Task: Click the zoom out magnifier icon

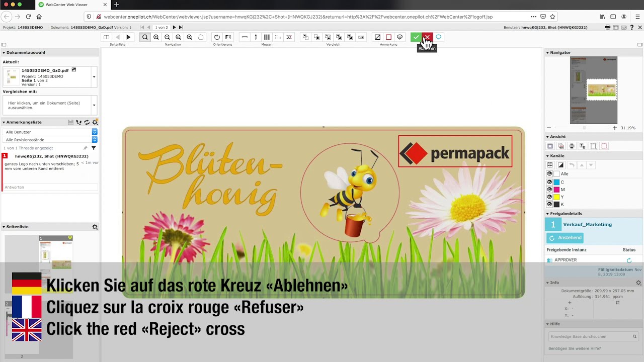Action: pos(167,37)
